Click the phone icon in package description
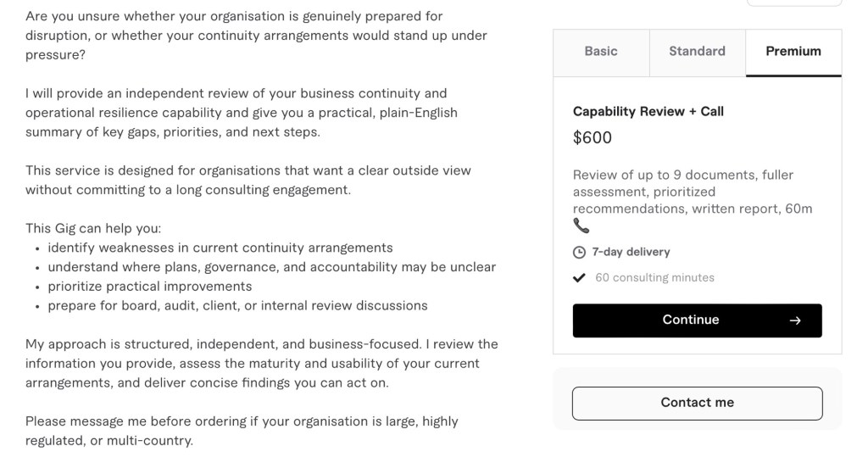 click(581, 226)
